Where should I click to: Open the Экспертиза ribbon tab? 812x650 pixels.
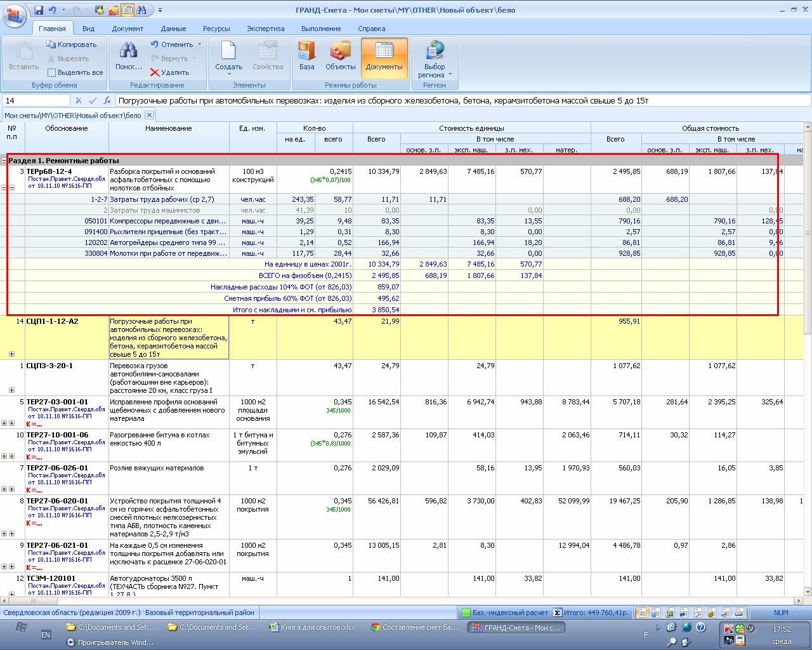point(265,29)
